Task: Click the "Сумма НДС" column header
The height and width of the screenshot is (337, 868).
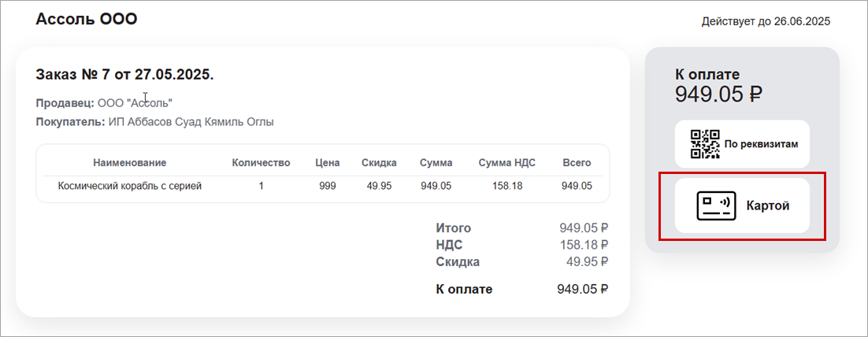Action: point(506,163)
